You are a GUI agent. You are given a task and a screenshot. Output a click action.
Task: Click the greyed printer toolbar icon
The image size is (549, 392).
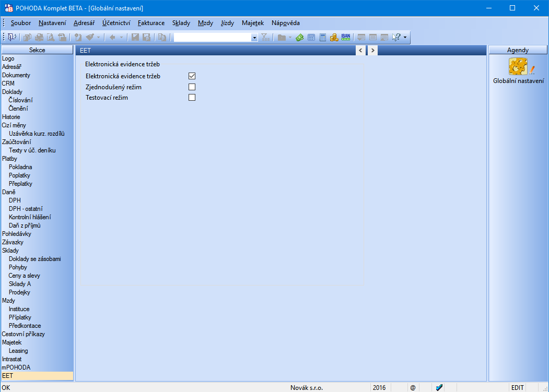[x=39, y=37]
